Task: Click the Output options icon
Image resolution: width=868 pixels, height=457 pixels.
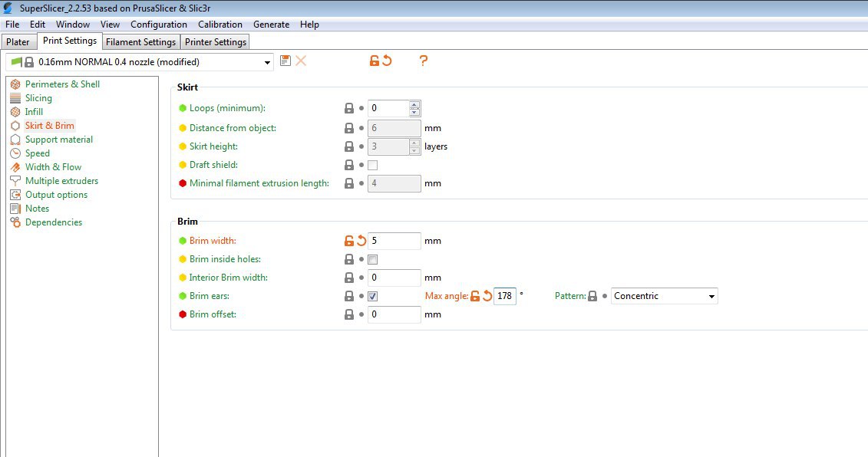Action: coord(15,195)
